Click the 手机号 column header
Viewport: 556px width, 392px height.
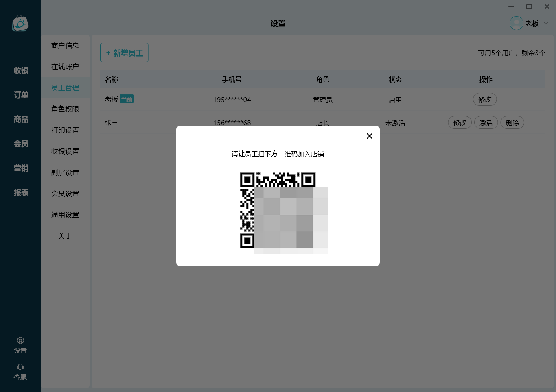point(232,79)
